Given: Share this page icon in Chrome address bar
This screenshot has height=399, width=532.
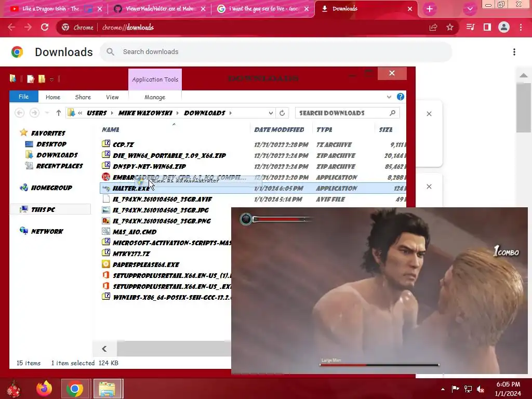Looking at the screenshot, I should coord(433,27).
